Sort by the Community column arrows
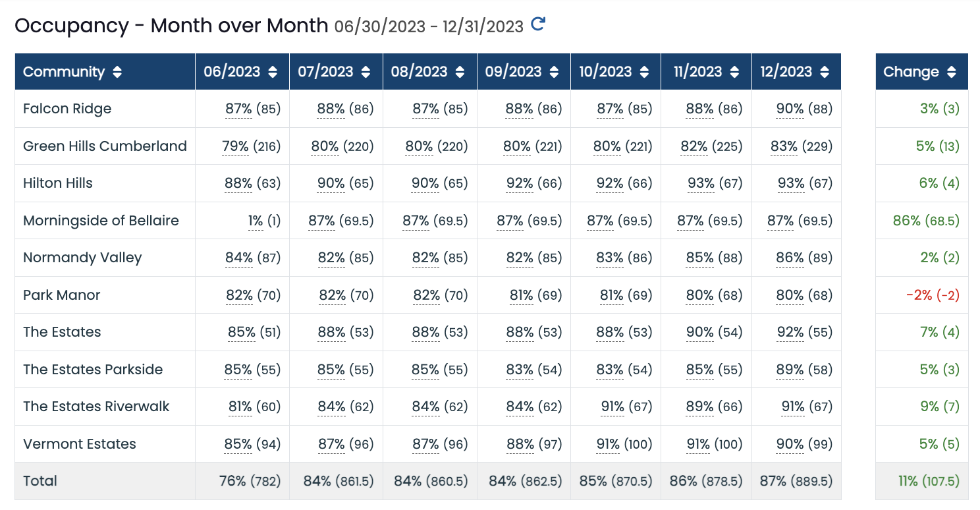 click(117, 72)
